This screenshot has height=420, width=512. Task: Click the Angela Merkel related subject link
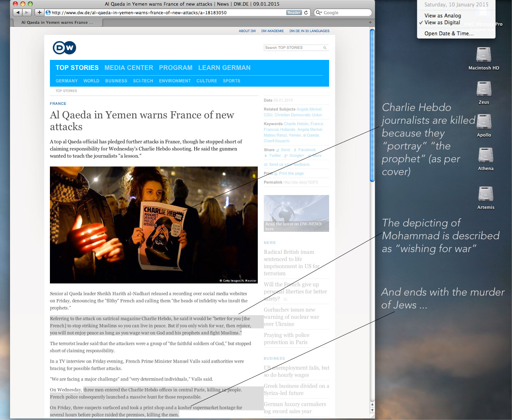coord(309,109)
